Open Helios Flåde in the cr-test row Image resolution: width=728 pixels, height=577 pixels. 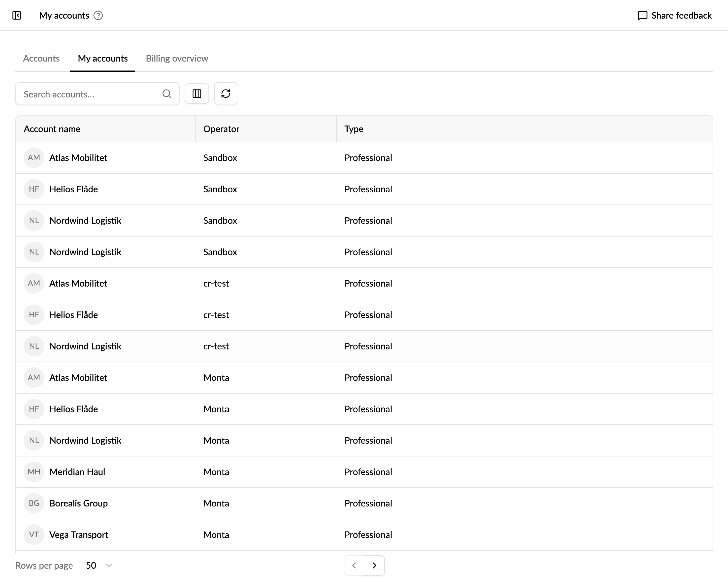[74, 314]
